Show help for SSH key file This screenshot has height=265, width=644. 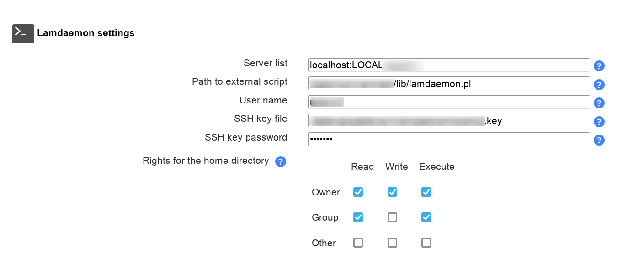(599, 122)
